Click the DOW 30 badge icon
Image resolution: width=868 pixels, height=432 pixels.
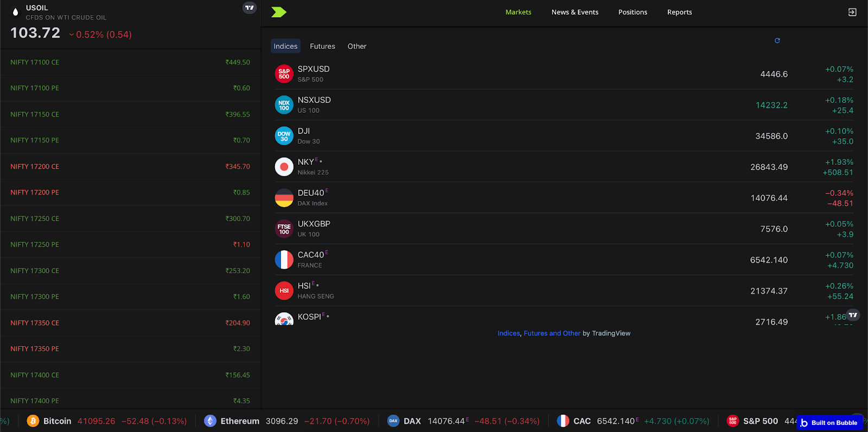pyautogui.click(x=284, y=136)
